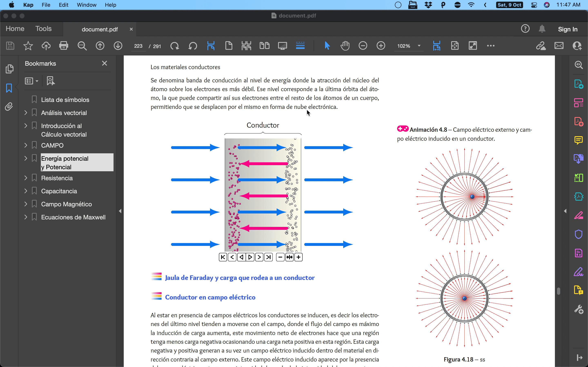Play the conductor animation forward

click(250, 257)
